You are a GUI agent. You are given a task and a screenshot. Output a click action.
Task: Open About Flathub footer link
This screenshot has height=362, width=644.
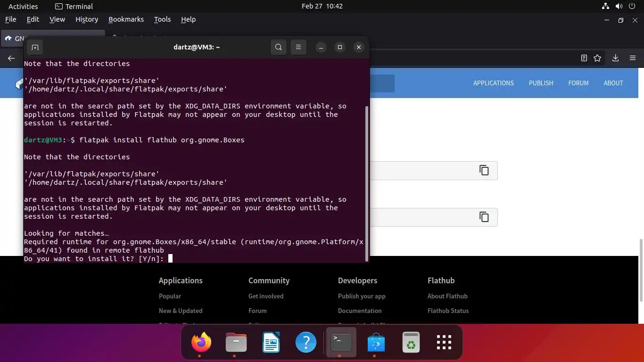447,296
